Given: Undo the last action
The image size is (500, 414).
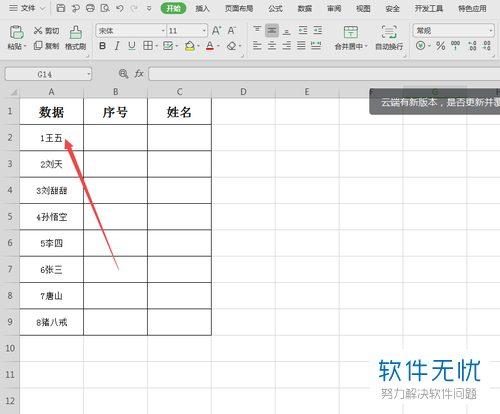Looking at the screenshot, I should click(120, 8).
